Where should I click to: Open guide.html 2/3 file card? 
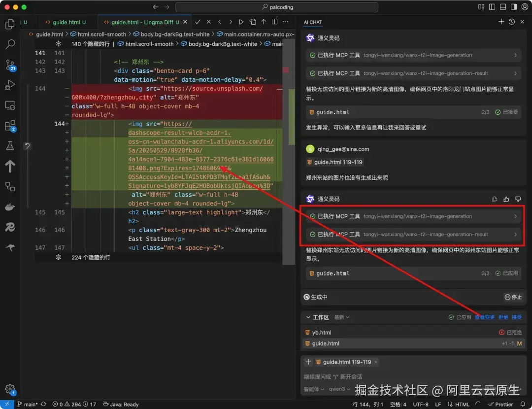pyautogui.click(x=413, y=112)
